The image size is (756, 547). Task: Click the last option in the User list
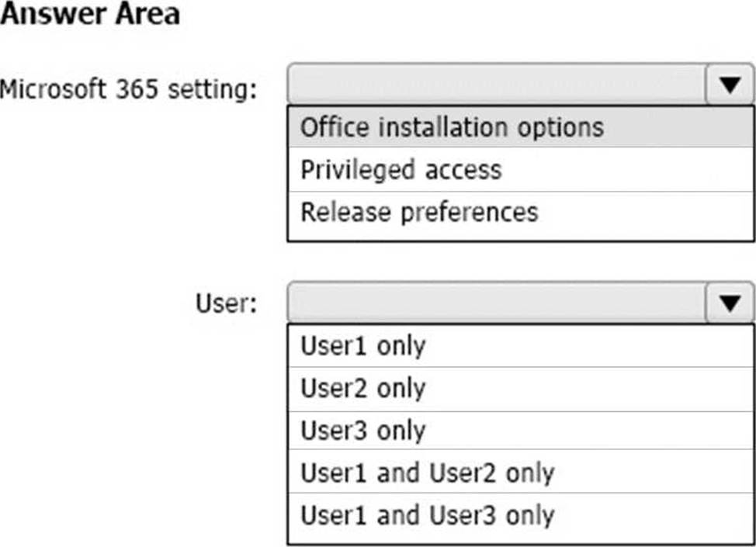click(521, 516)
